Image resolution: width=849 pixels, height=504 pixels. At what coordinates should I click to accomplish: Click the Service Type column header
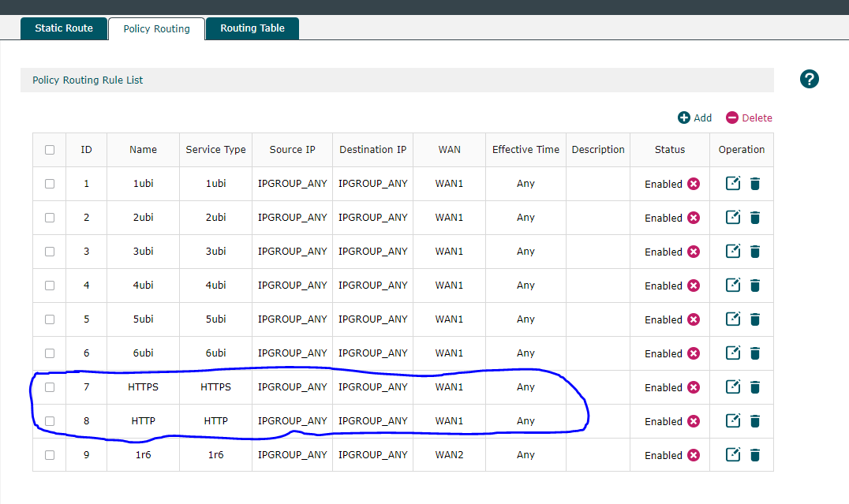point(215,149)
